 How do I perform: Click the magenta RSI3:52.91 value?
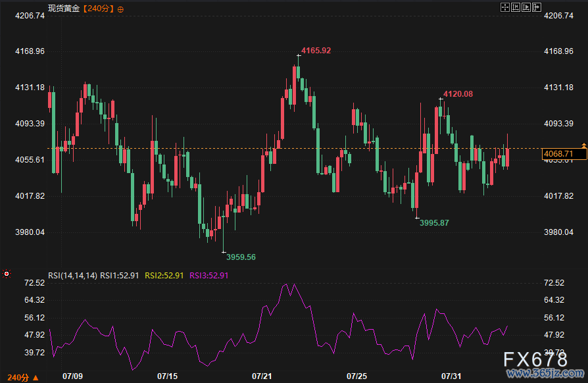[209, 275]
